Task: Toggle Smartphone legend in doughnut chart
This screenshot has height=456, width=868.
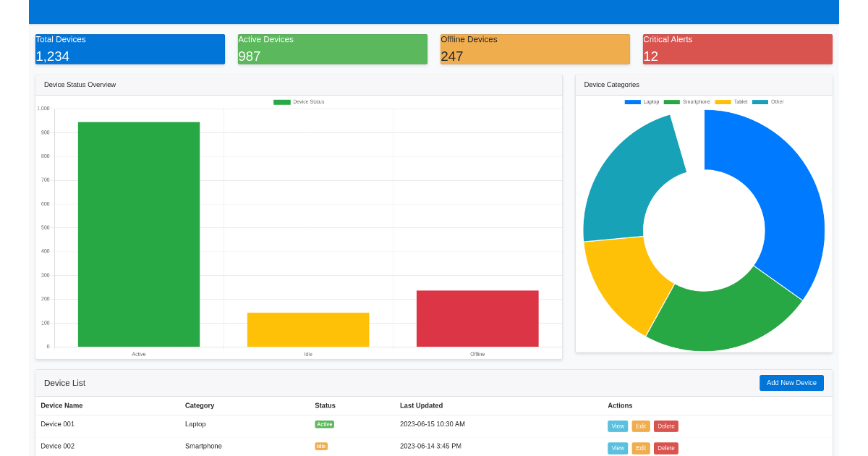Action: [x=687, y=102]
